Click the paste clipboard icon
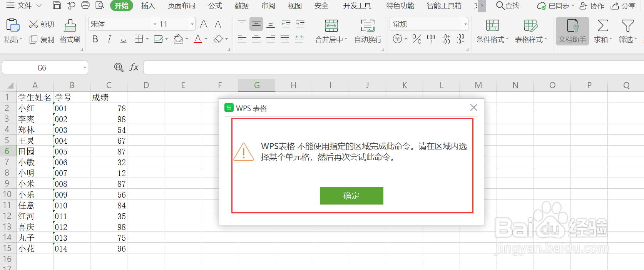This screenshot has height=270, width=644. [13, 25]
